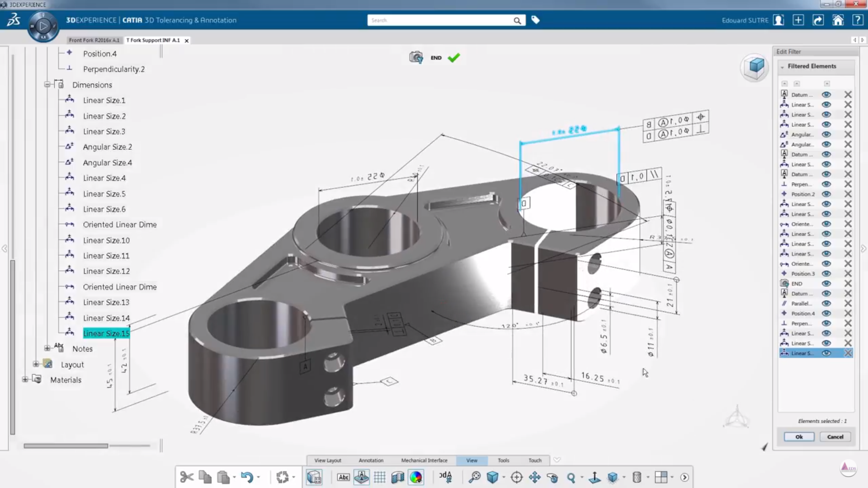Image resolution: width=868 pixels, height=488 pixels.
Task: Click the tree vertical scrollbar
Action: [13, 348]
